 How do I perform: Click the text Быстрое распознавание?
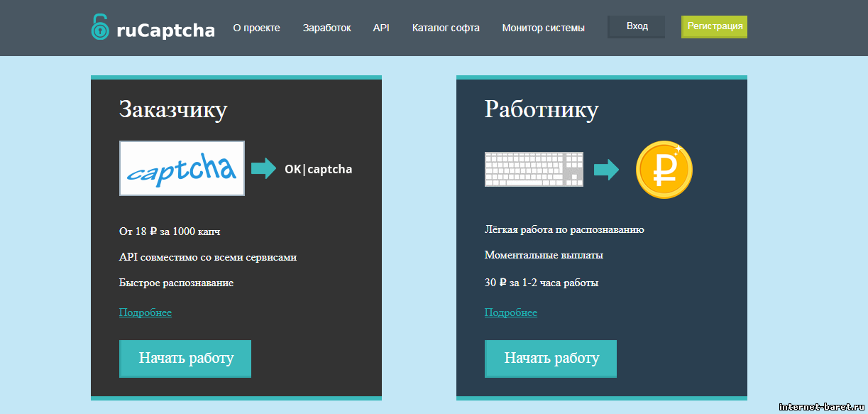pyautogui.click(x=176, y=283)
